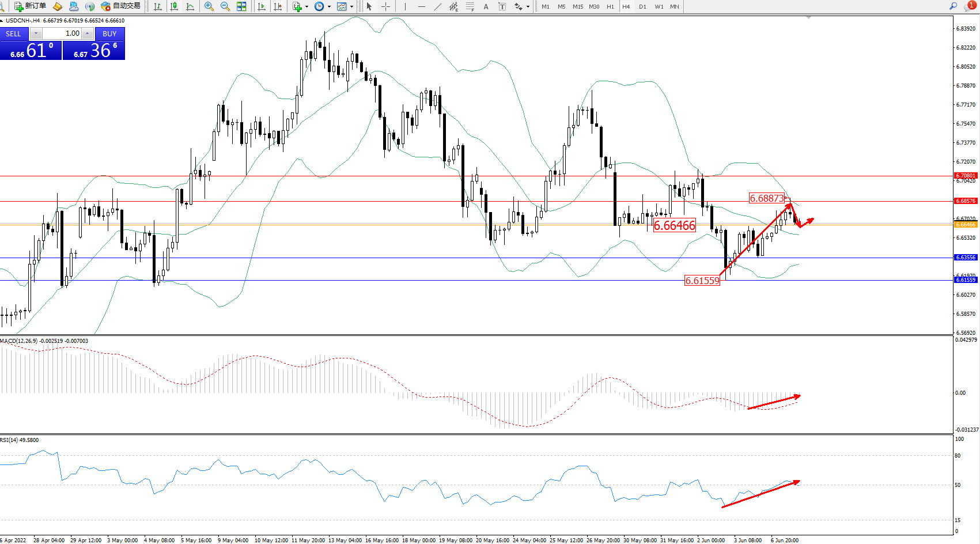Switch timeframe to D1

point(642,7)
